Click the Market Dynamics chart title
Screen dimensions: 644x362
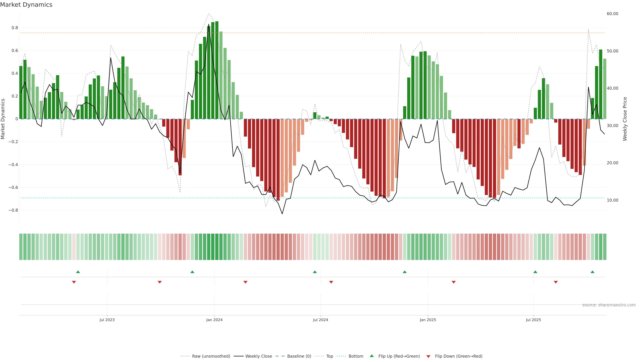26,5
